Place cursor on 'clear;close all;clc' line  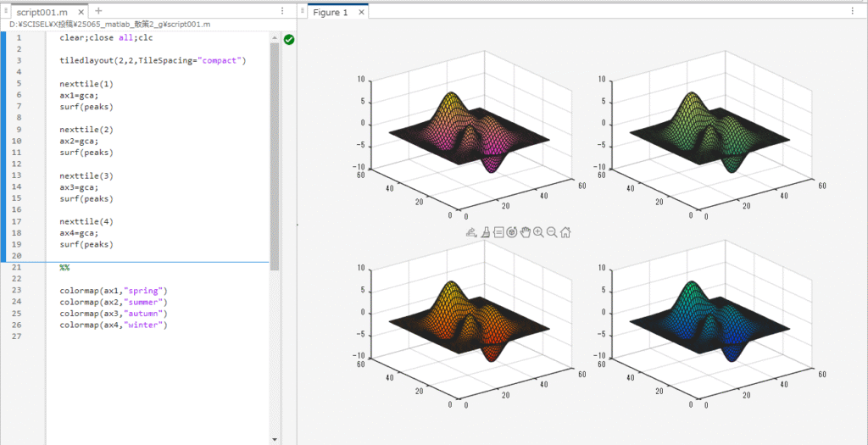106,37
